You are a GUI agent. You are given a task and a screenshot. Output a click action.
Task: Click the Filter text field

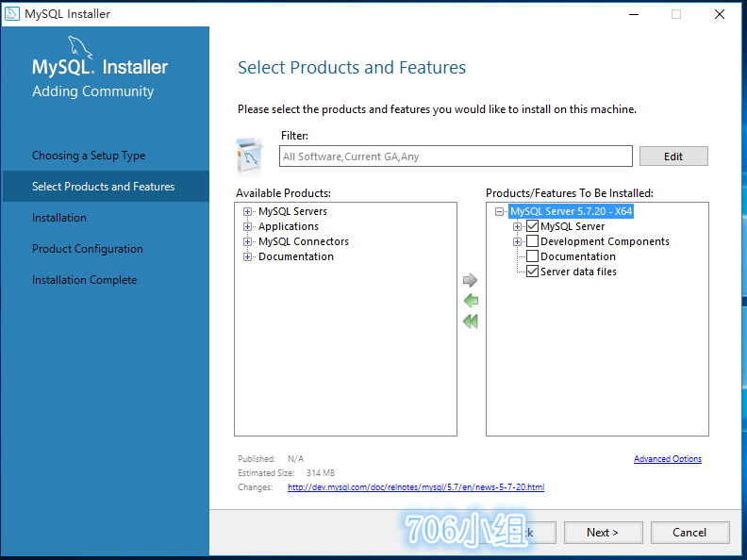(x=456, y=156)
